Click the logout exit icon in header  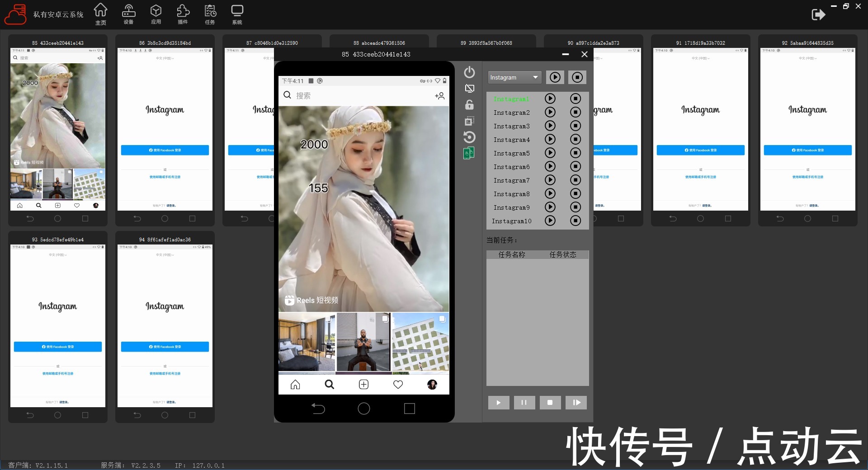pos(818,15)
